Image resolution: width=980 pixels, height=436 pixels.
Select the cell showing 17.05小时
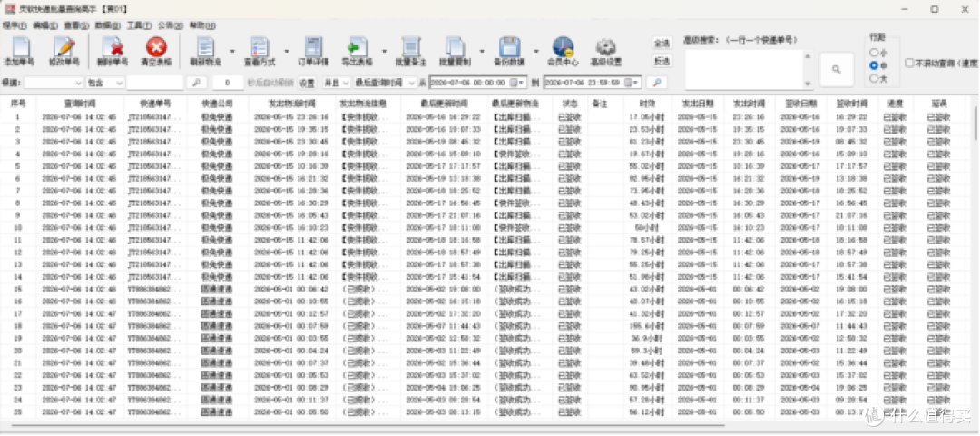[648, 117]
